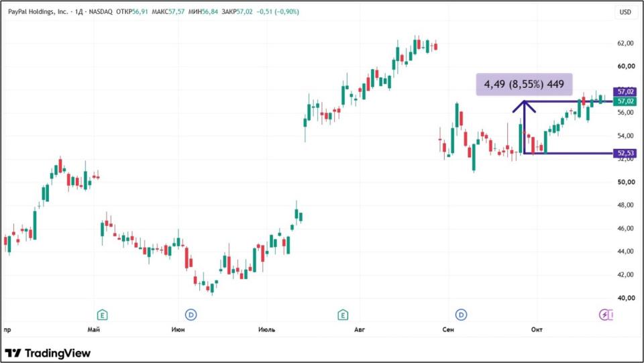644x363 pixels.
Task: Select the purple 52,53 price label
Action: [625, 153]
